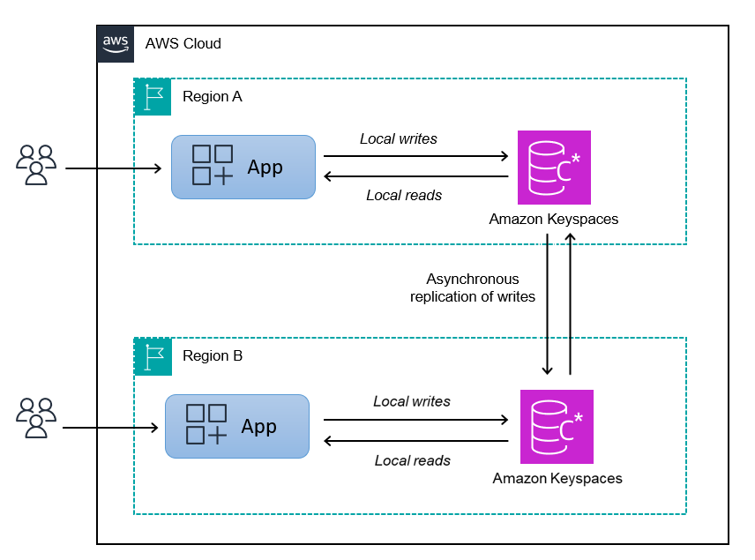Image resolution: width=755 pixels, height=560 pixels.
Task: Select the Local reads label in Region A
Action: click(x=403, y=195)
